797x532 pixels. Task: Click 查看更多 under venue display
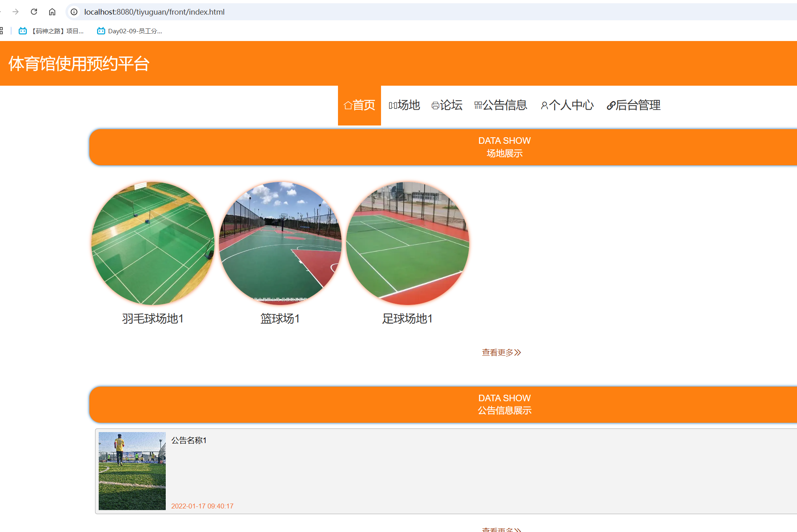[x=501, y=352]
